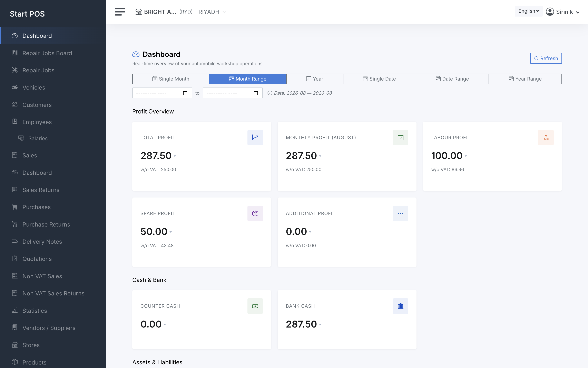Screen dimensions: 588x368
Task: Click the Monthly Profit calendar icon
Action: (x=400, y=138)
